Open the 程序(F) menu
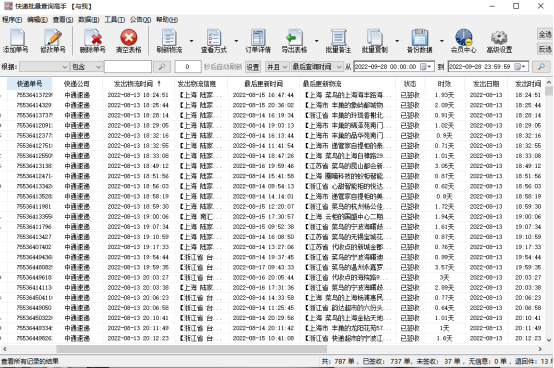 click(x=12, y=20)
